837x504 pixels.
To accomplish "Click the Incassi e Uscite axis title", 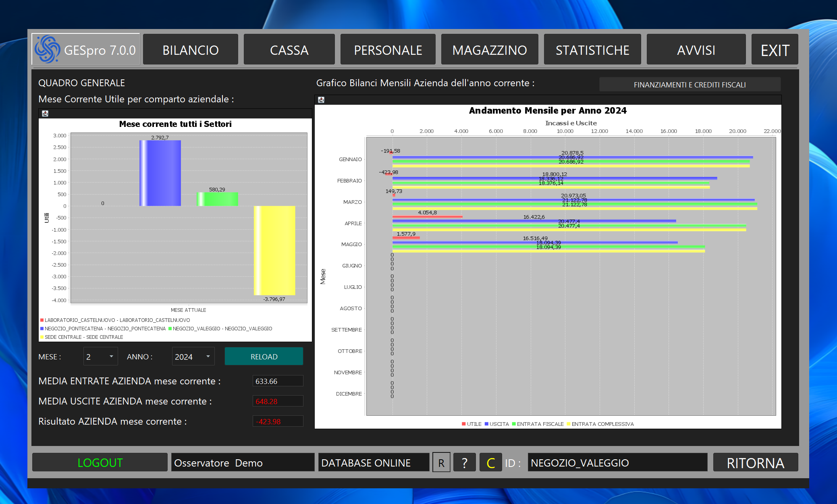I will [x=571, y=123].
